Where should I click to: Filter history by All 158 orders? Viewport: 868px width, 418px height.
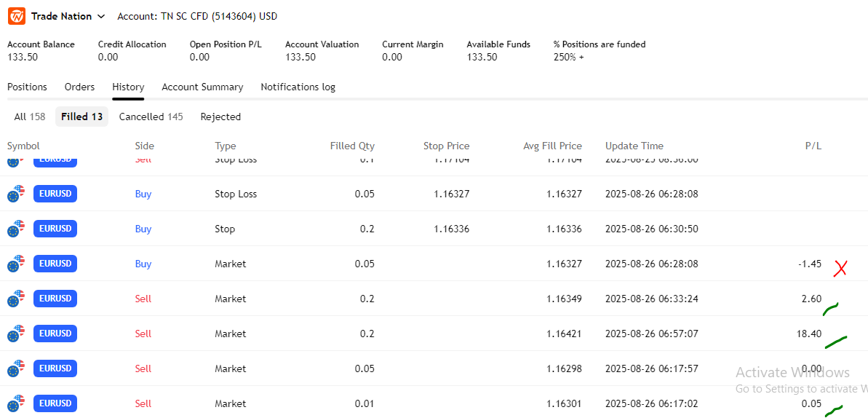tap(30, 117)
